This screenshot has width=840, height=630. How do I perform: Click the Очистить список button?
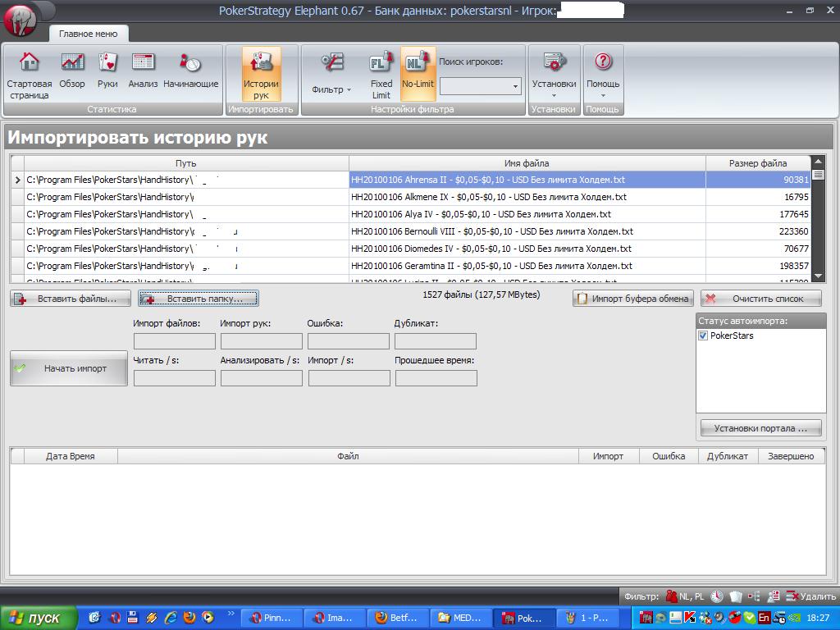click(x=760, y=299)
